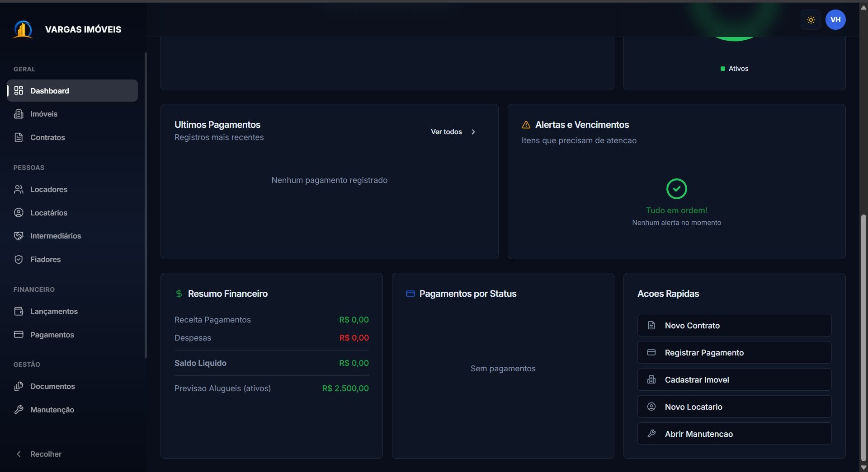Image resolution: width=868 pixels, height=472 pixels.
Task: Click the Novo Contrato quick action
Action: pos(734,325)
